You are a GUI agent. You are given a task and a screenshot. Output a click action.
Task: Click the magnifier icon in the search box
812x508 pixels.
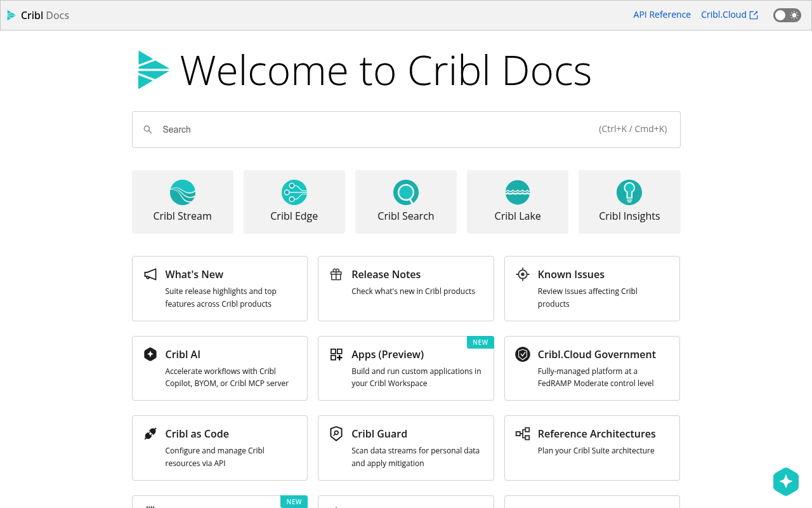pos(148,130)
